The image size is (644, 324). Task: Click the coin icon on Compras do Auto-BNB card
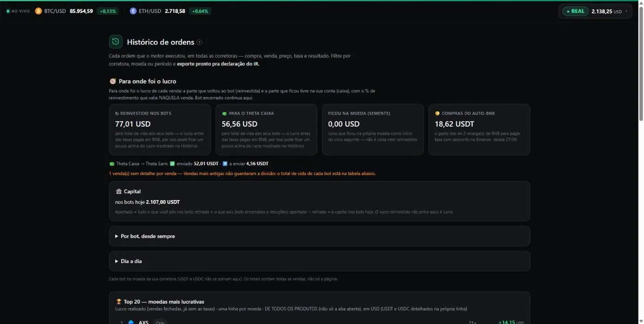(x=437, y=113)
